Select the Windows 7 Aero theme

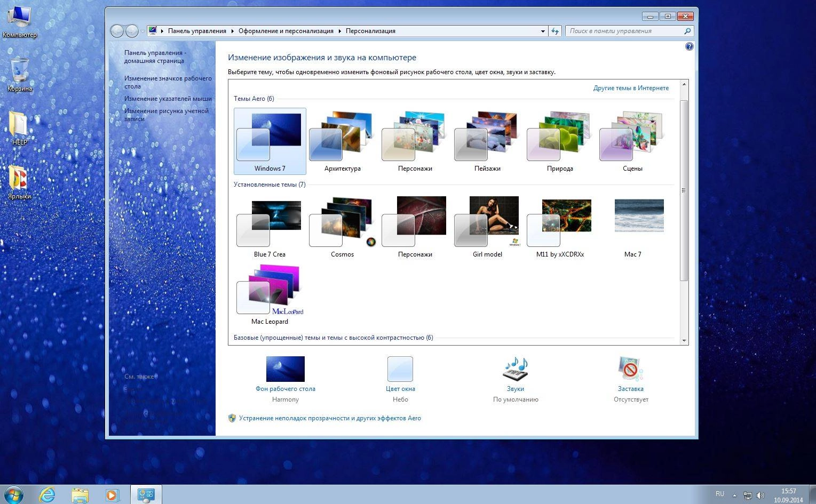(x=270, y=141)
